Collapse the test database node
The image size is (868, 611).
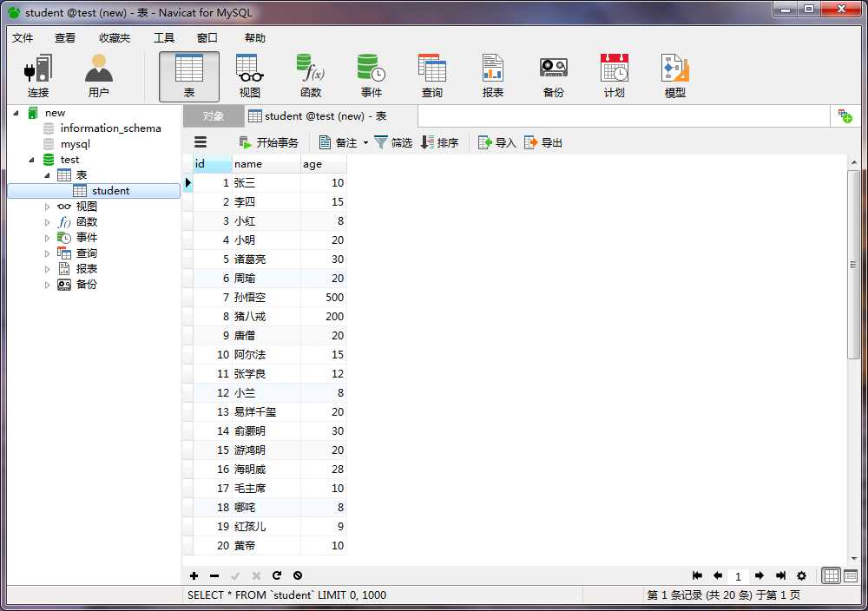[31, 160]
